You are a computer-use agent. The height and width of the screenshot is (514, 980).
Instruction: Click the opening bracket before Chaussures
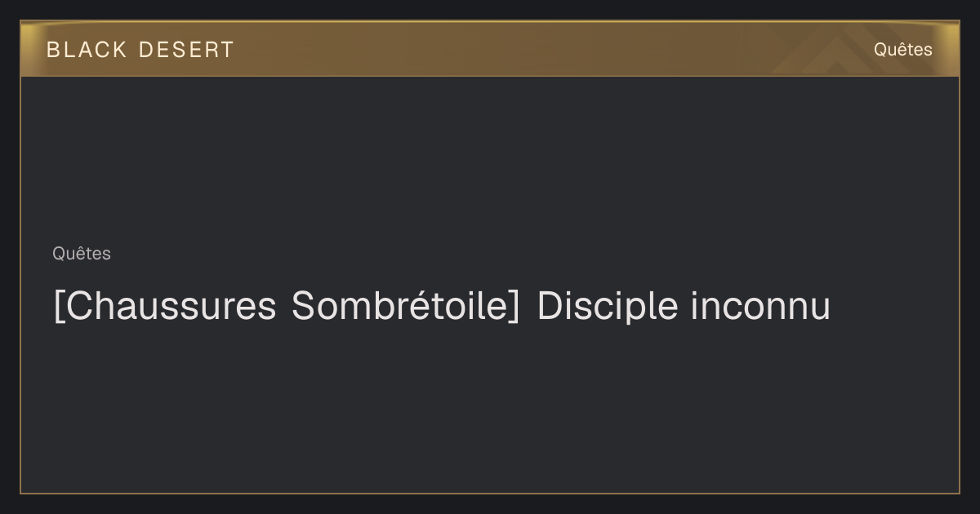pos(58,307)
